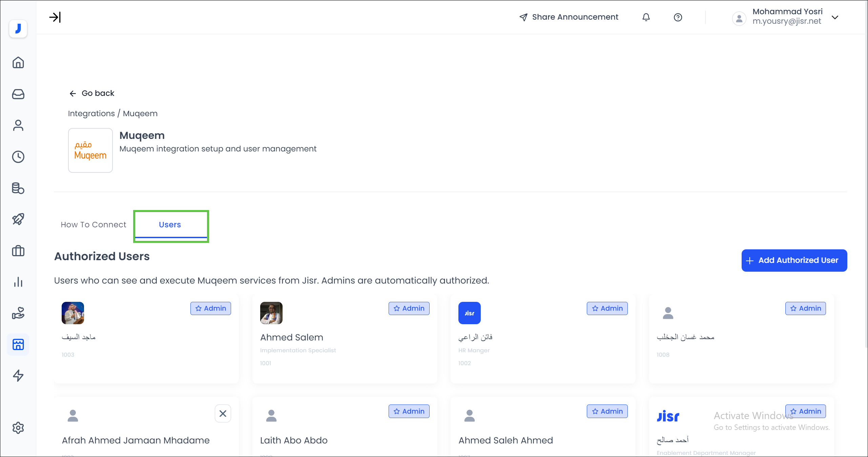The height and width of the screenshot is (457, 868).
Task: Go back to previous page
Action: coord(92,93)
